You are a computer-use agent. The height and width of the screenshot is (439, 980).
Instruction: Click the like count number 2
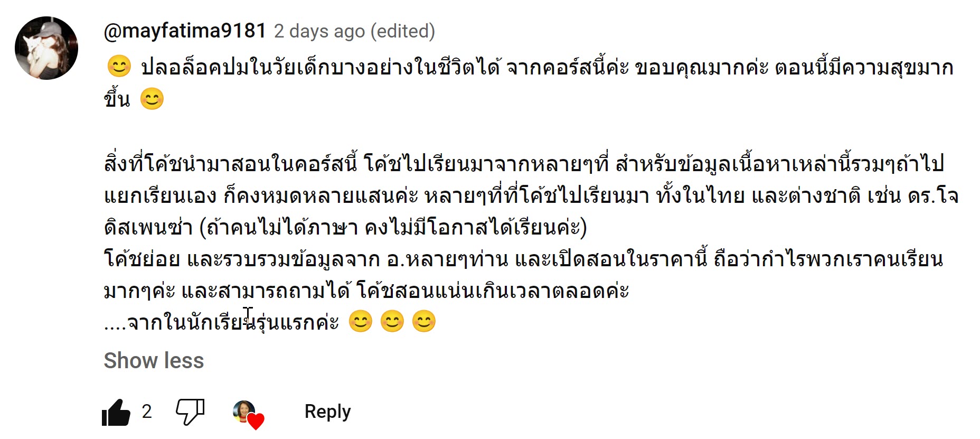pyautogui.click(x=147, y=412)
